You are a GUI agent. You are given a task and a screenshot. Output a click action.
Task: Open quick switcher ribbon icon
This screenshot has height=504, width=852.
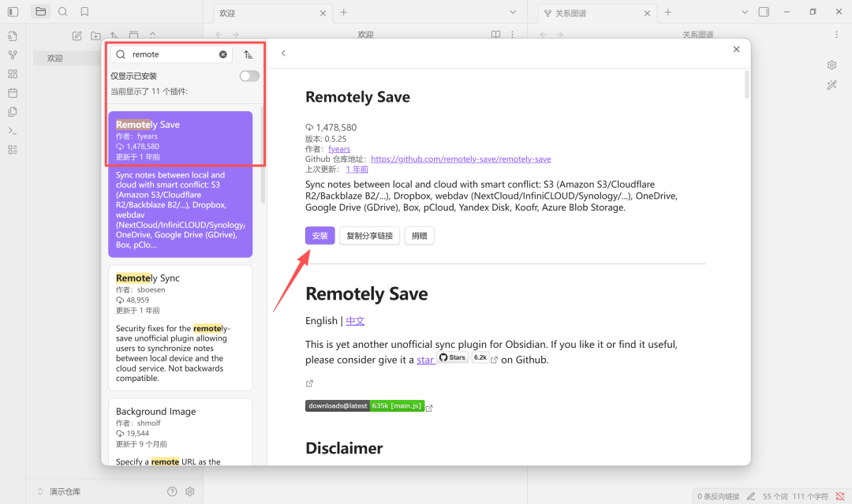[x=13, y=35]
